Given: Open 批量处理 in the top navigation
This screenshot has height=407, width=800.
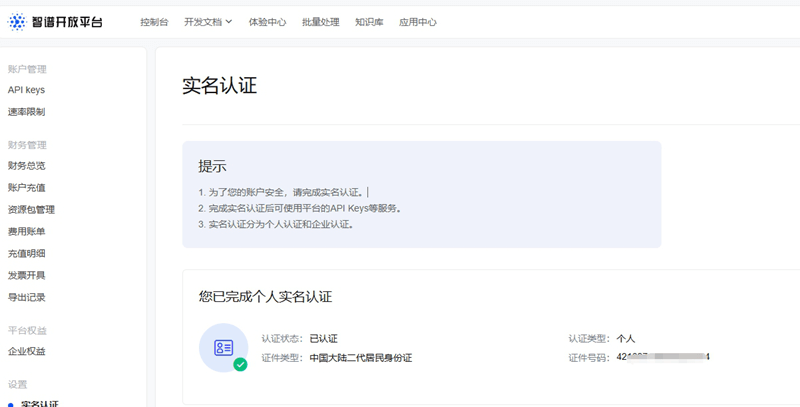Looking at the screenshot, I should point(320,22).
